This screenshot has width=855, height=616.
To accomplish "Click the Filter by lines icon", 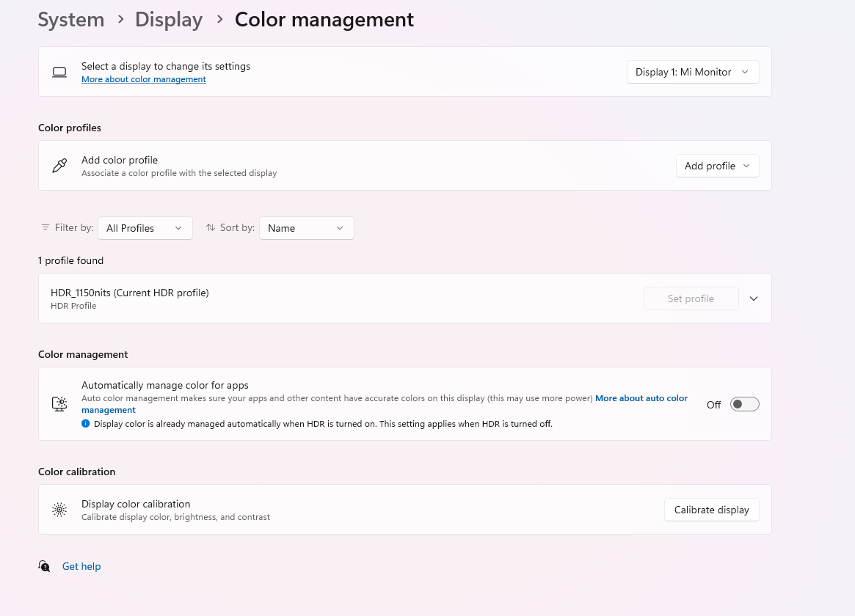I will pyautogui.click(x=46, y=227).
